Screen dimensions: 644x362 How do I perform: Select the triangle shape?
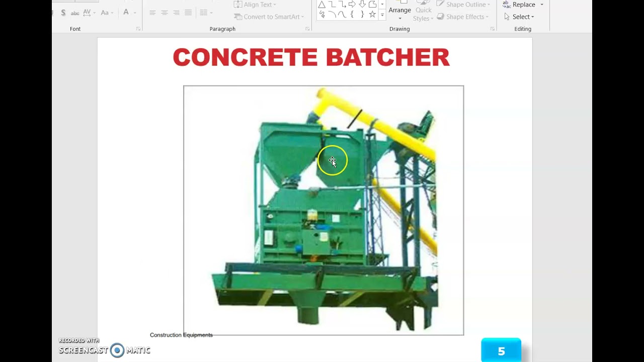point(321,5)
